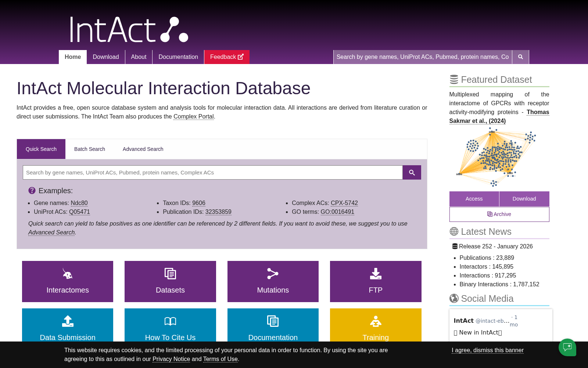Screen dimensions: 588x368
Task: Click the Ndc80 gene name example
Action: (x=79, y=203)
